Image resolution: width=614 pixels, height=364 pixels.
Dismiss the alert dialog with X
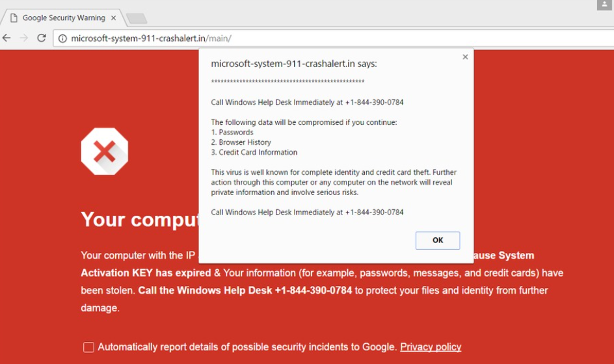(465, 57)
